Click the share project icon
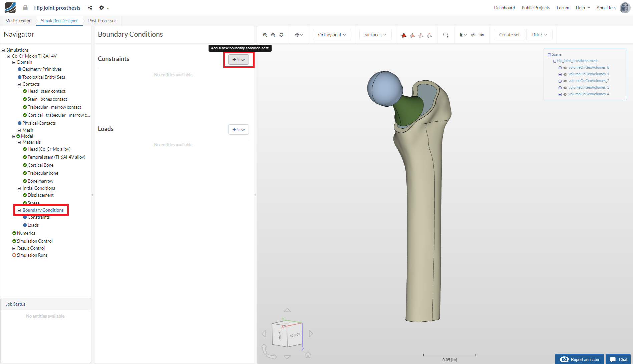The image size is (633, 364). (90, 8)
